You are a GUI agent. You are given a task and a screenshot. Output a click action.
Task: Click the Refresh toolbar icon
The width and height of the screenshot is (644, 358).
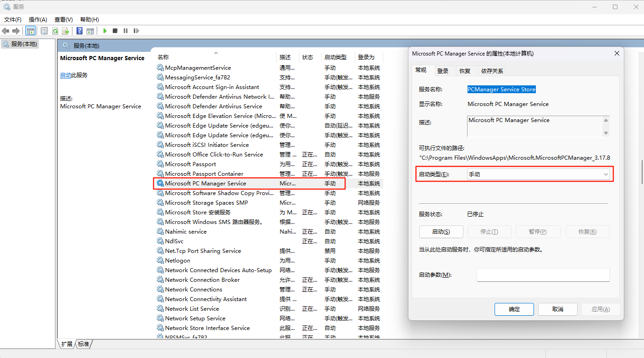point(55,31)
